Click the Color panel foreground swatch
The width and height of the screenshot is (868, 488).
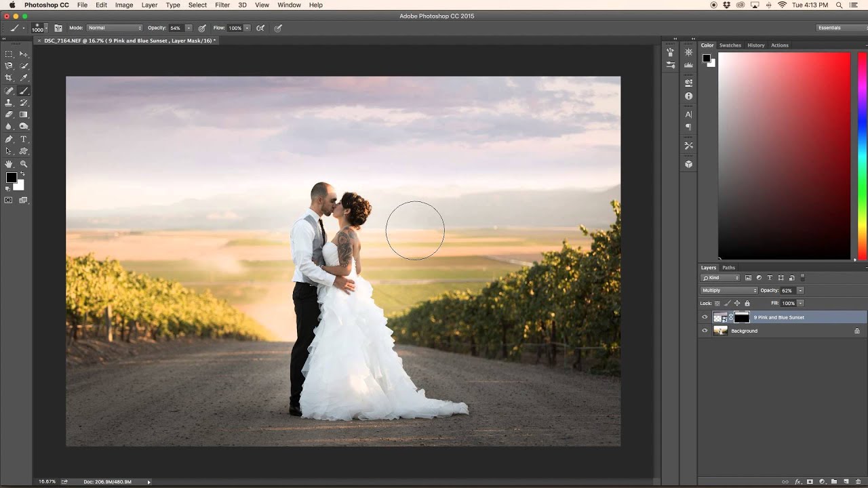706,58
